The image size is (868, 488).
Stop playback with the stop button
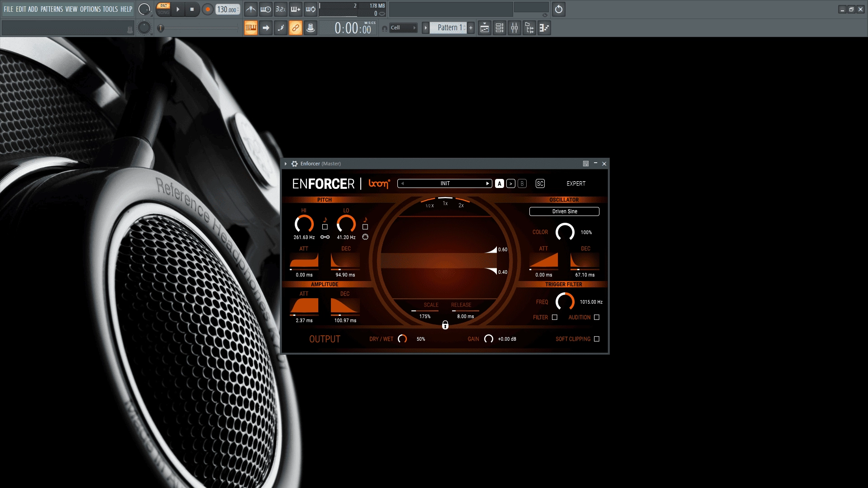pyautogui.click(x=192, y=9)
